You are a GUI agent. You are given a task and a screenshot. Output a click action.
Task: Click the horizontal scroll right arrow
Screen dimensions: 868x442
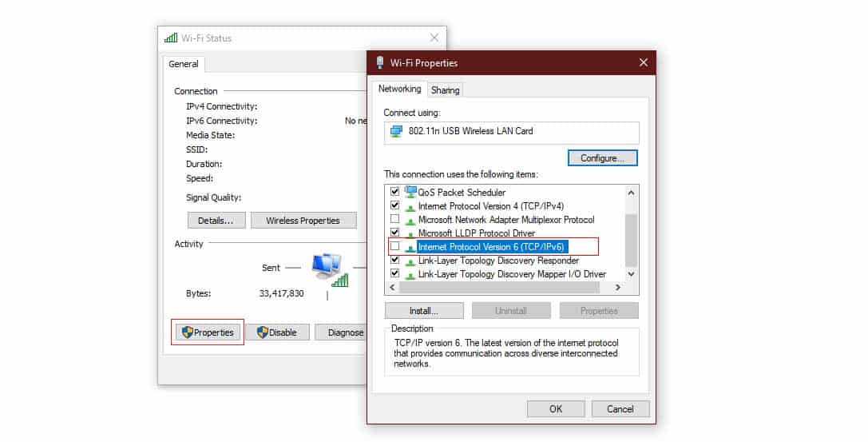[x=618, y=288]
